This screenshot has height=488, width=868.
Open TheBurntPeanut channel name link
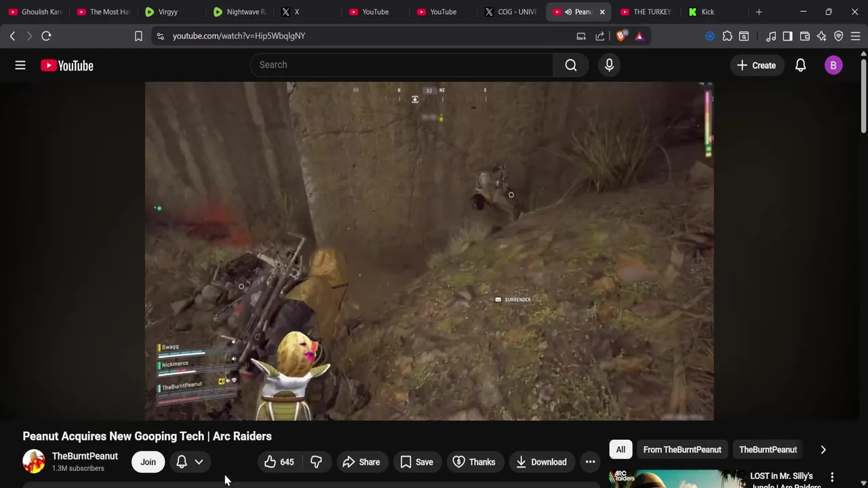tap(85, 456)
